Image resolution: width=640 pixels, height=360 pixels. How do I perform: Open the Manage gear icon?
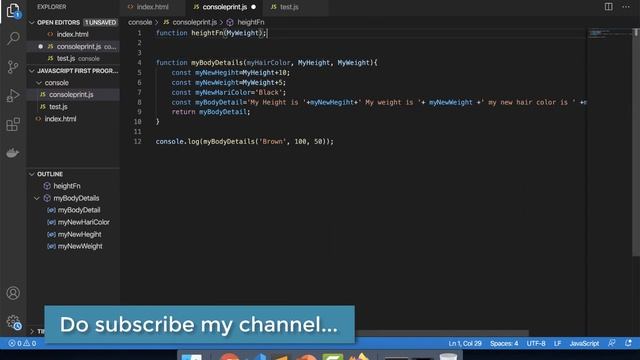(x=13, y=322)
